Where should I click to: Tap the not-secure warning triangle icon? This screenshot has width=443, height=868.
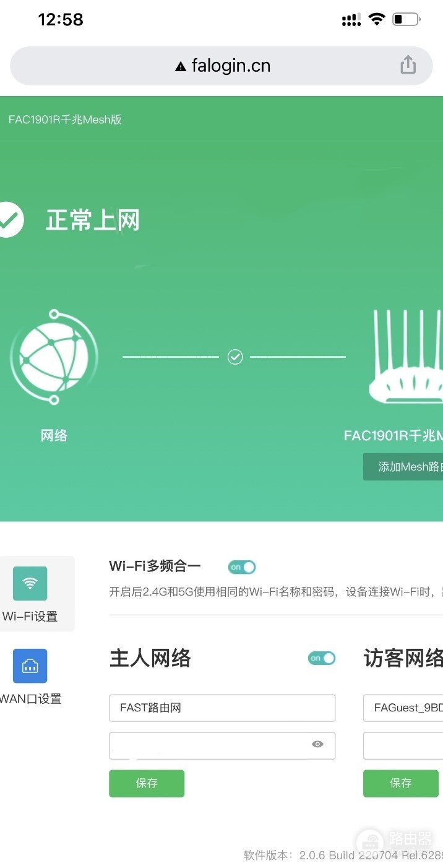[x=181, y=67]
